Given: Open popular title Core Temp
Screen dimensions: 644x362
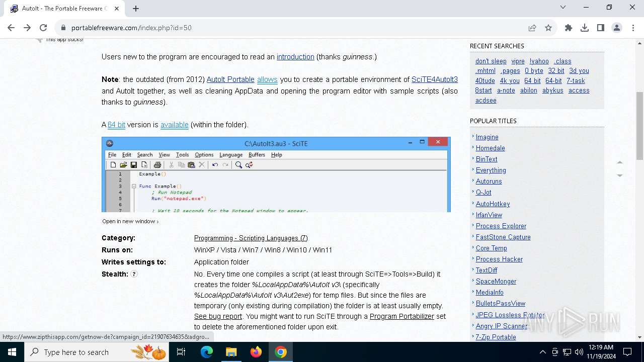Looking at the screenshot, I should 492,248.
